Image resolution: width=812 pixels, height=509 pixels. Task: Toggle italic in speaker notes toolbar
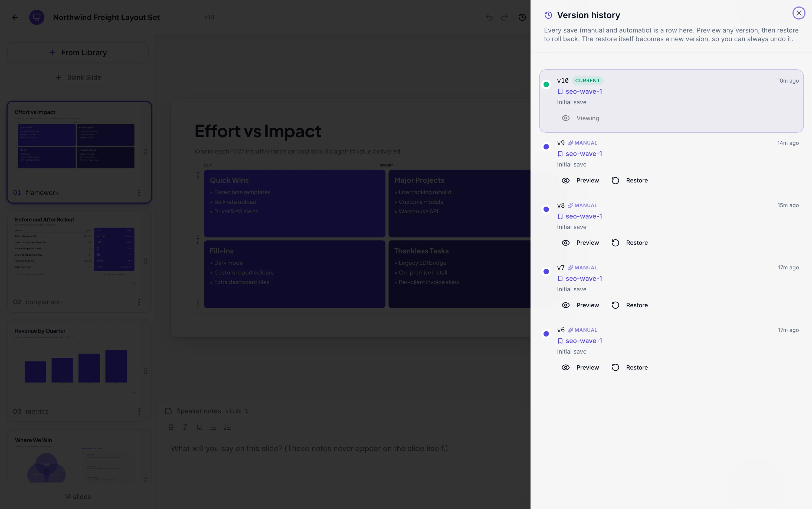click(x=185, y=427)
